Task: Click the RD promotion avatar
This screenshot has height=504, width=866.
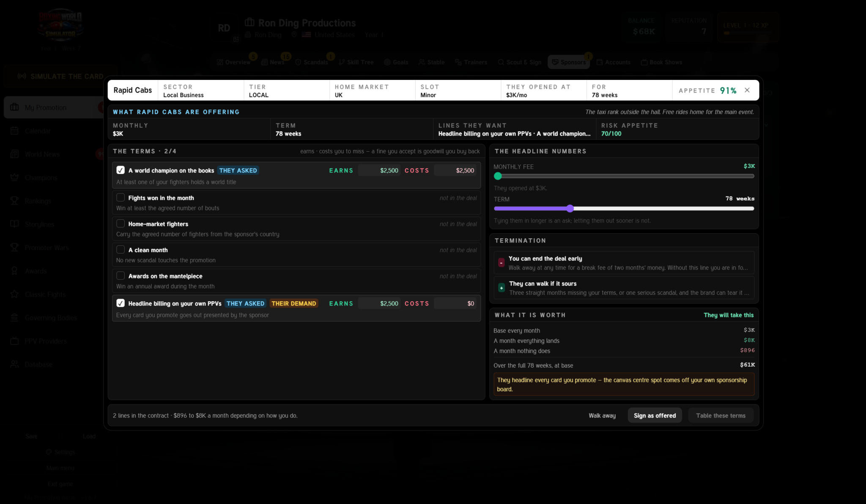Action: tap(224, 28)
